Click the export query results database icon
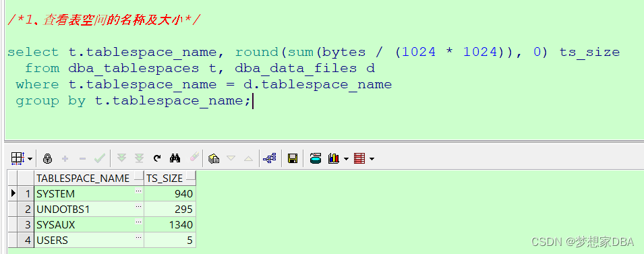Image resolution: width=644 pixels, height=254 pixels. (x=316, y=158)
